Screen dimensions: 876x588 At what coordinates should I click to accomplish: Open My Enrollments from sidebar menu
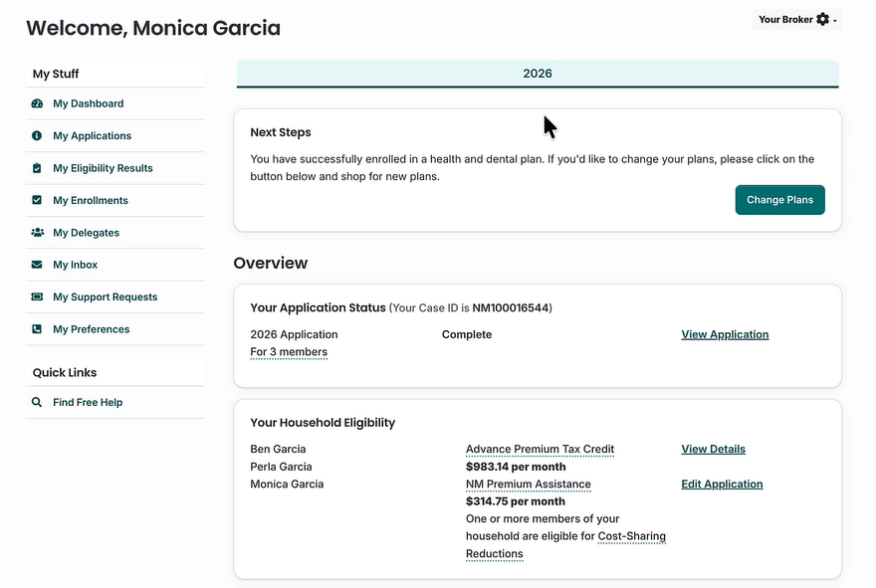(91, 201)
